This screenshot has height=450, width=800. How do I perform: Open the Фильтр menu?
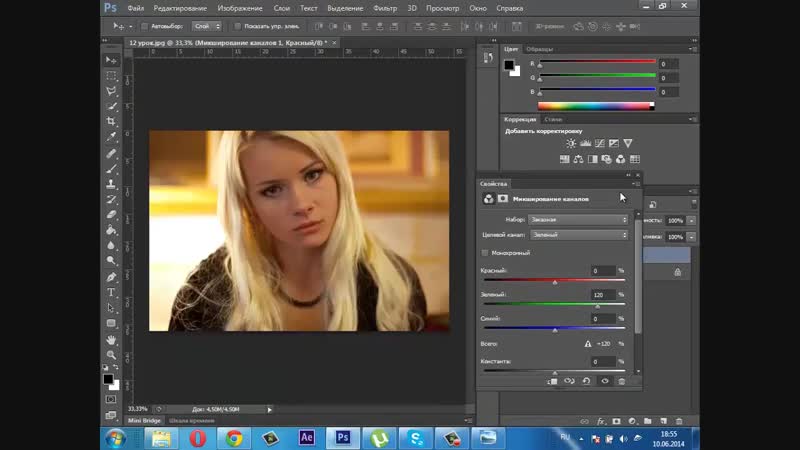(x=385, y=8)
